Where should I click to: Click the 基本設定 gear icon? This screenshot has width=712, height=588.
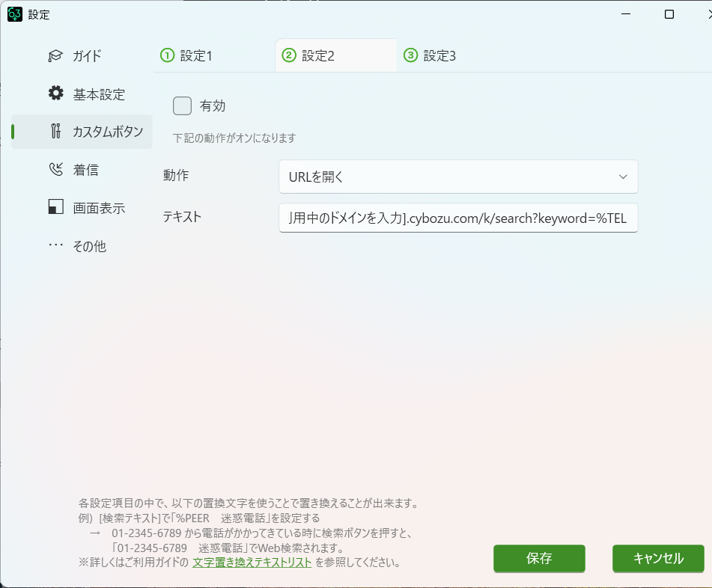point(55,94)
